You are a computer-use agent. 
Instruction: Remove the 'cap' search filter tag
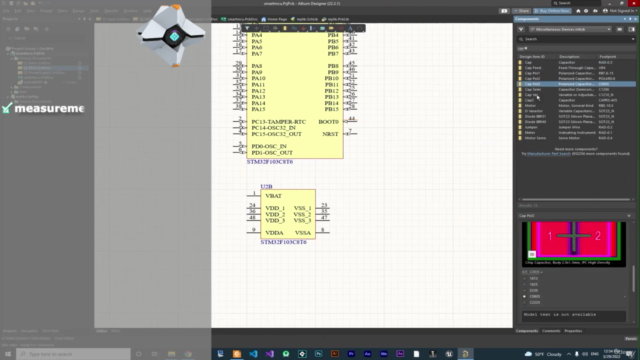(x=526, y=49)
